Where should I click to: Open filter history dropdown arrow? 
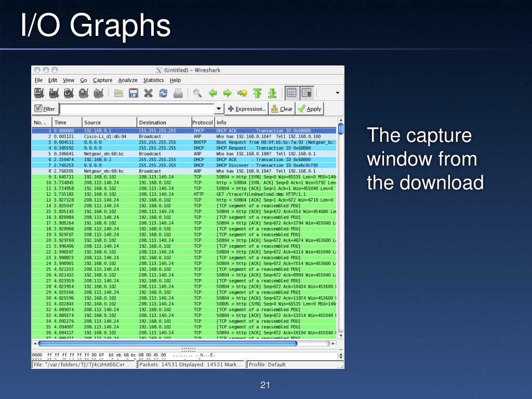(x=219, y=109)
